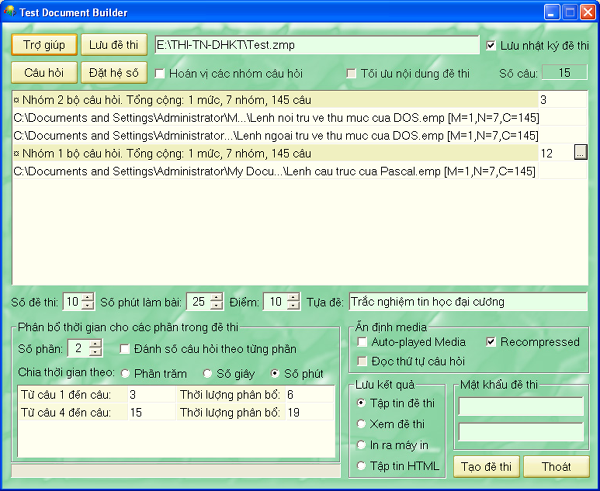Open Câu hỏi button

click(44, 73)
